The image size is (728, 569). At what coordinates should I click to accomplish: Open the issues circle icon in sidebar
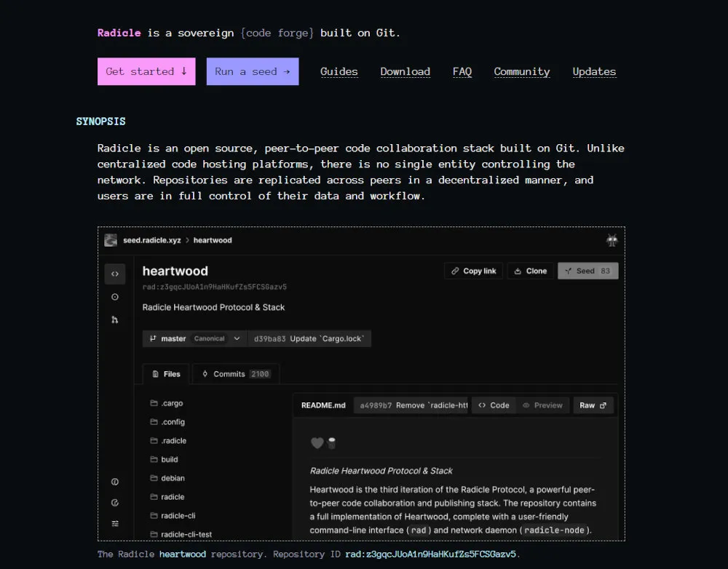115,297
